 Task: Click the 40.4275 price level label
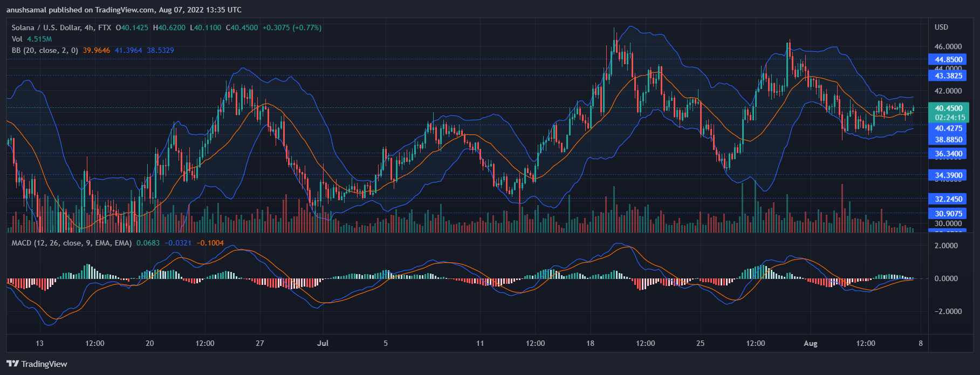[948, 128]
